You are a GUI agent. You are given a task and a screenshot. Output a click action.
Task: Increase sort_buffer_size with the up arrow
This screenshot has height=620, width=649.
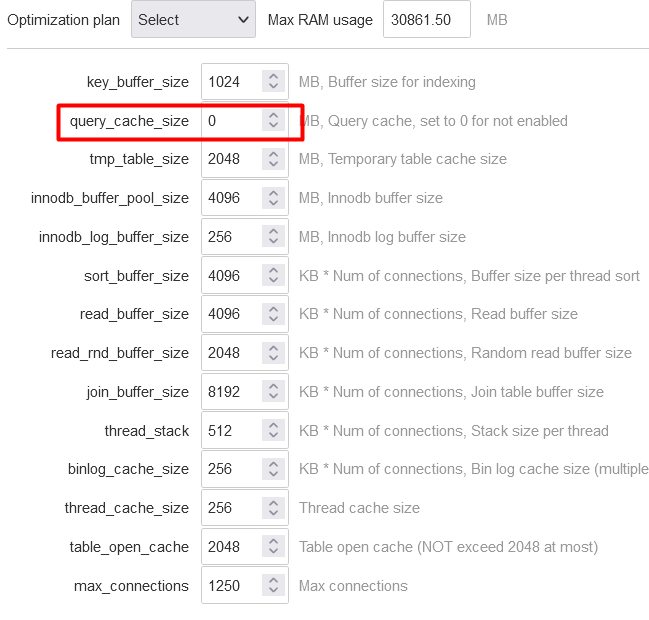click(273, 269)
